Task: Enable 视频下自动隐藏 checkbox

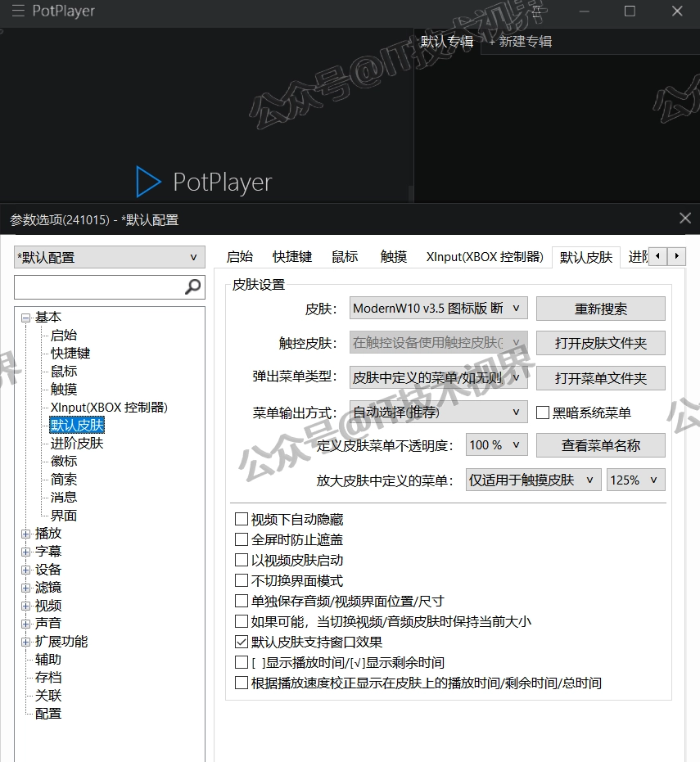Action: click(x=241, y=519)
